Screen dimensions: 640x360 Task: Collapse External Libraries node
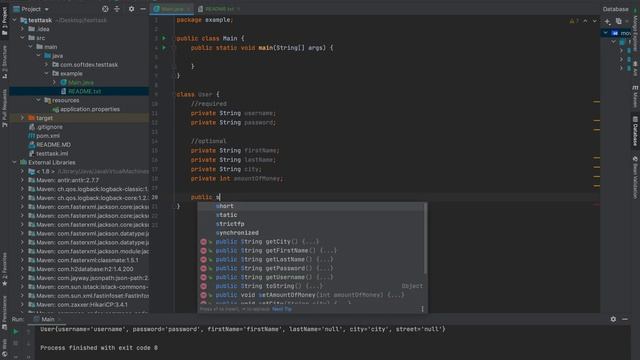pos(15,162)
